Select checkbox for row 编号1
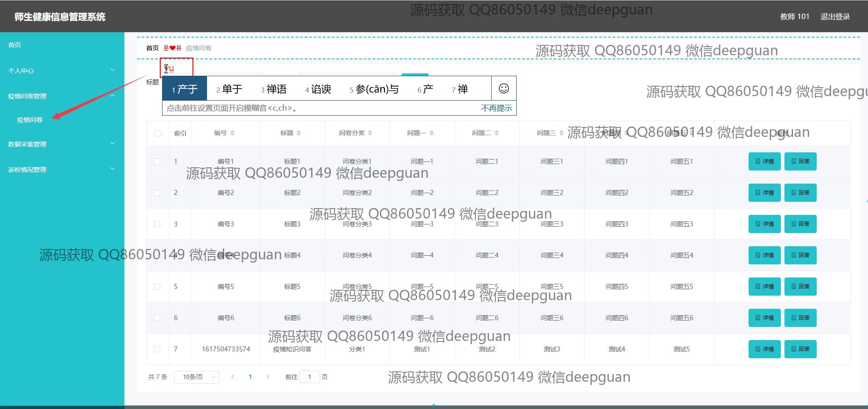The width and height of the screenshot is (868, 409). [x=157, y=161]
